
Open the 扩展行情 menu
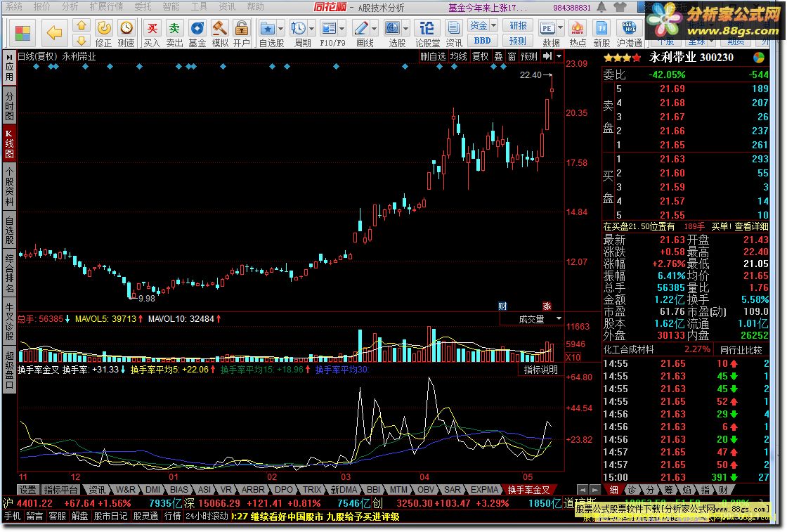click(x=106, y=6)
